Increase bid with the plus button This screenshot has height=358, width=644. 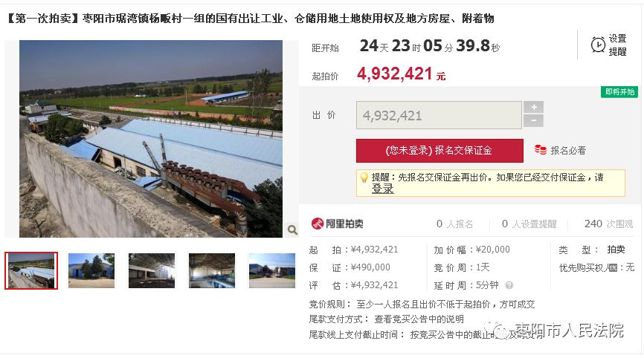(533, 108)
